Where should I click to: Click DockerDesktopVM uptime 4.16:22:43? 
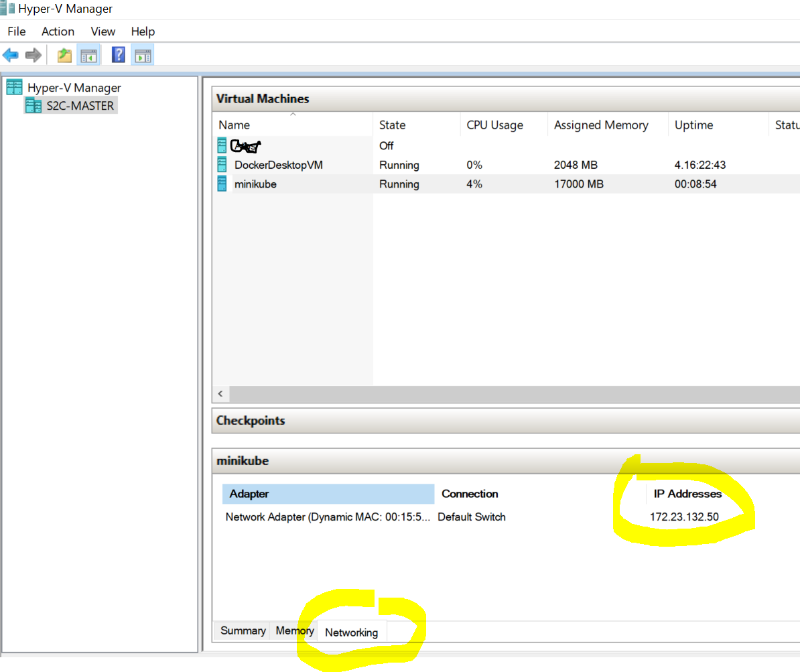pos(700,165)
